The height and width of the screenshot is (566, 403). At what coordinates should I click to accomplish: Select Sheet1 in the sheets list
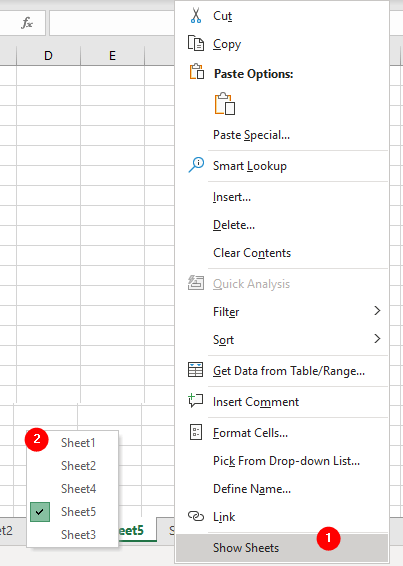78,443
